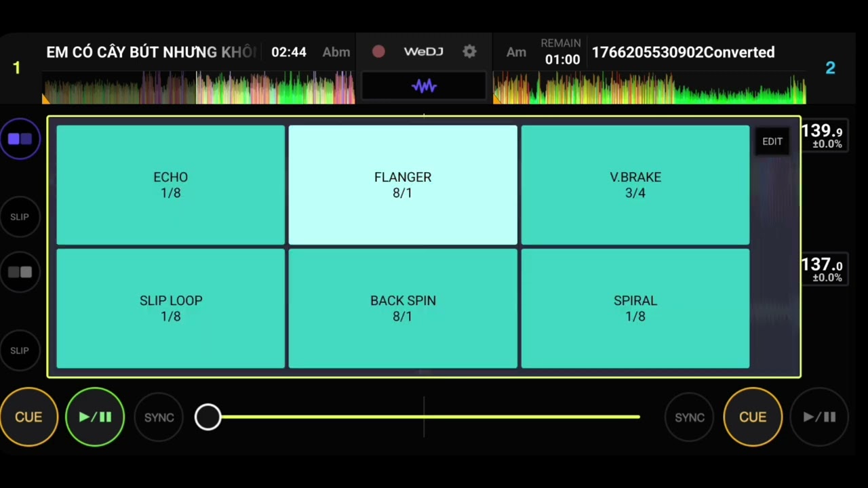Select deck number 2 label
This screenshot has width=868, height=488.
pos(830,68)
